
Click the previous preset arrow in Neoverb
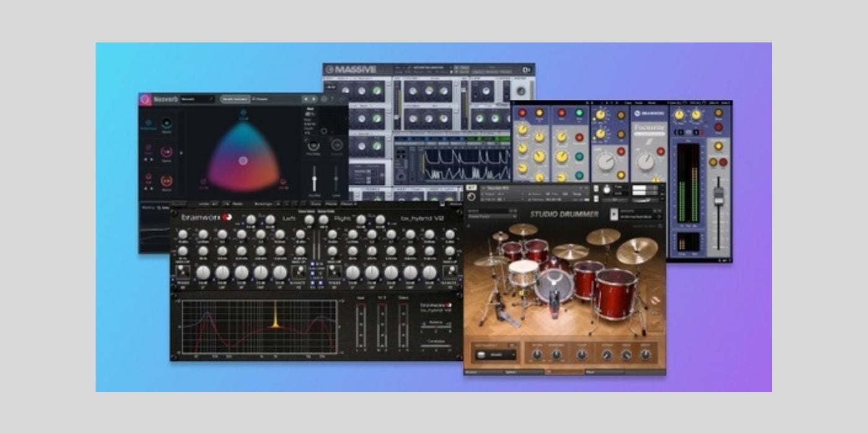[305, 99]
